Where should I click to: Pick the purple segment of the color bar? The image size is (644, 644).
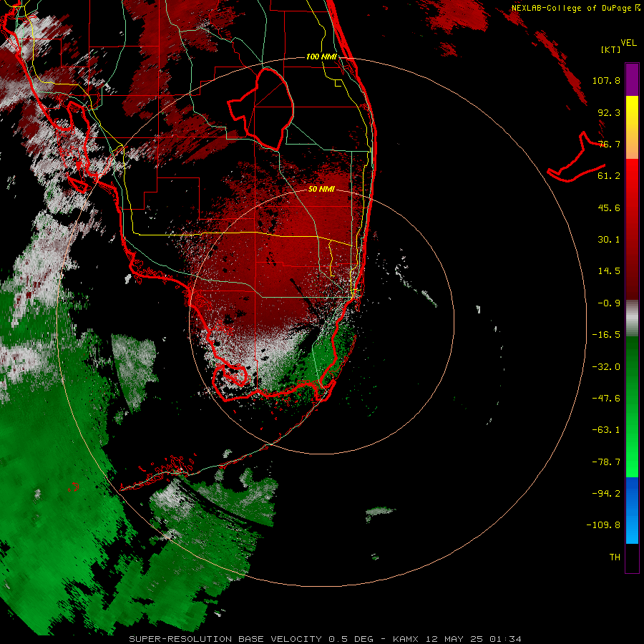(632, 80)
